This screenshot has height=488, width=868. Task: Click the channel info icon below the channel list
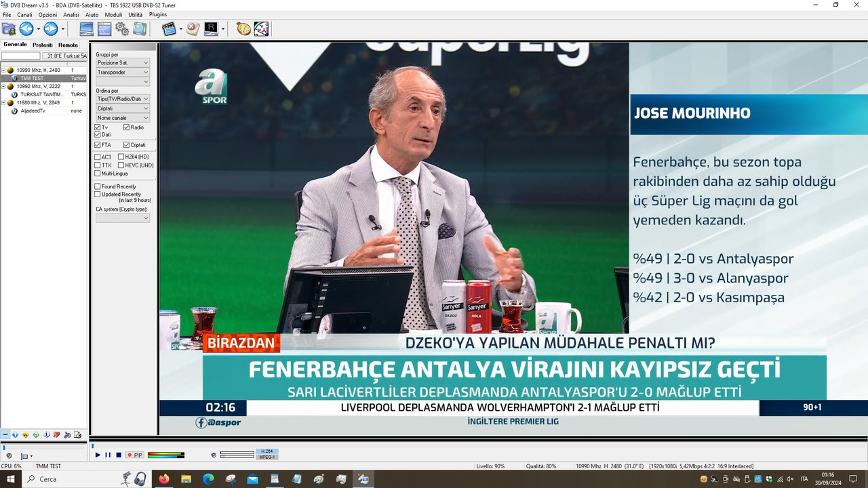(47, 434)
